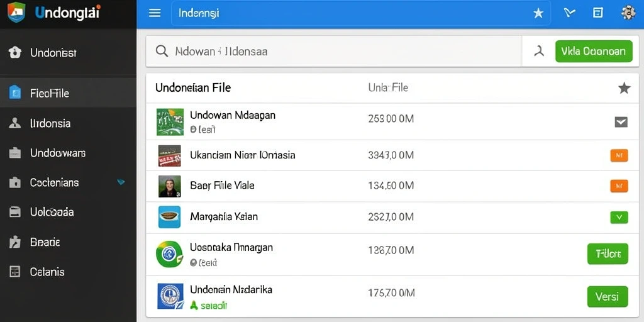Click the 175,70 0/M size value
This screenshot has height=322, width=644.
[391, 293]
